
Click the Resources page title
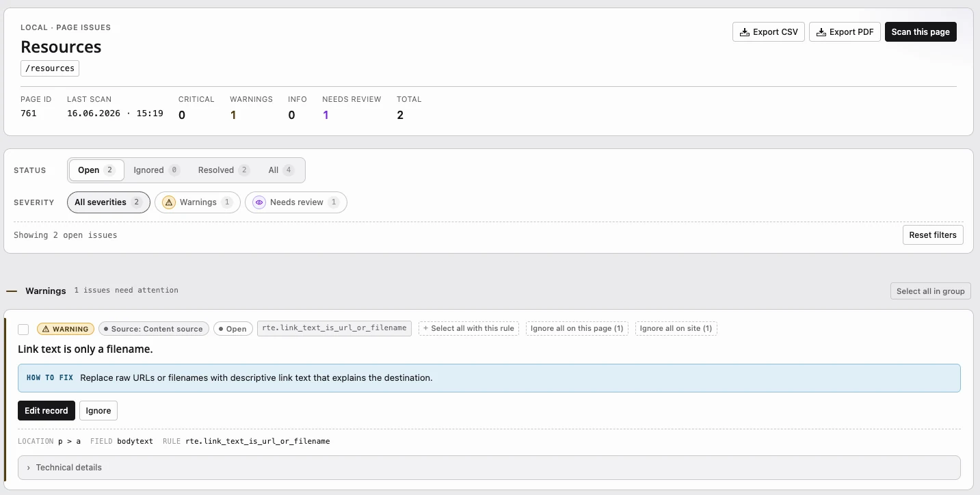pos(61,46)
